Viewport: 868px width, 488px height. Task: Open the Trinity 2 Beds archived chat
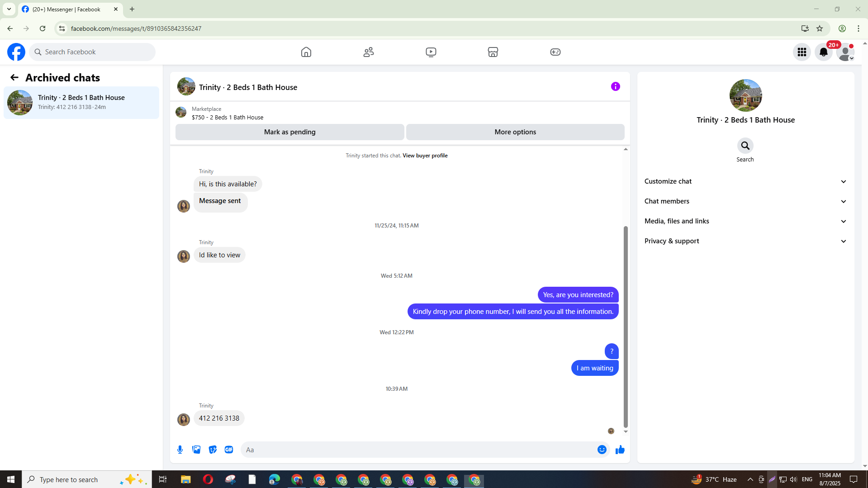pos(81,103)
